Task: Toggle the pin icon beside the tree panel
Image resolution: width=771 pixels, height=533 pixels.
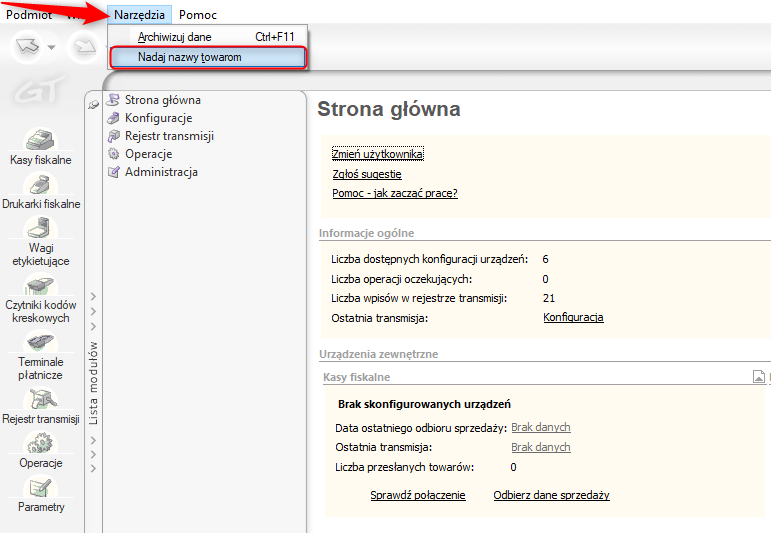Action: [x=94, y=103]
